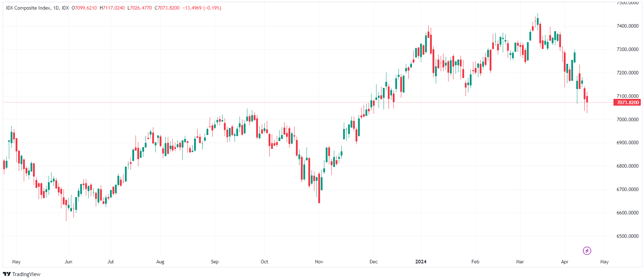Click the purple lightning bolt icon
The image size is (644, 280).
coord(587,251)
